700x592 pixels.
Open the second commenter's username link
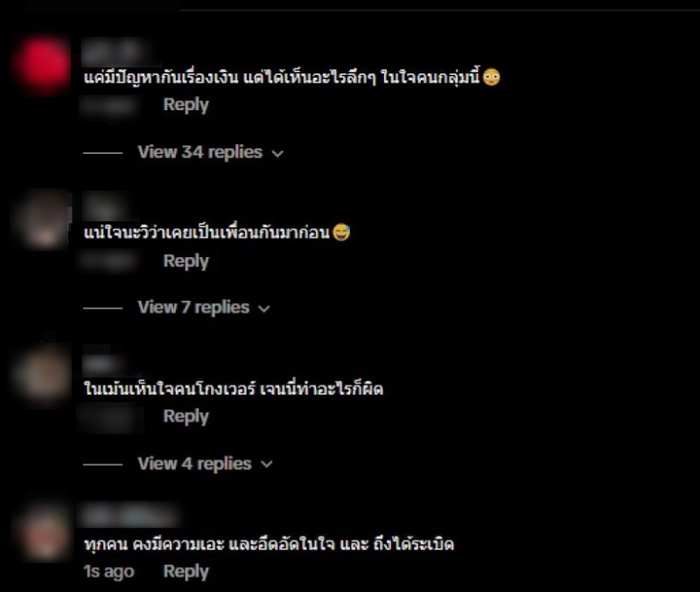coord(105,207)
